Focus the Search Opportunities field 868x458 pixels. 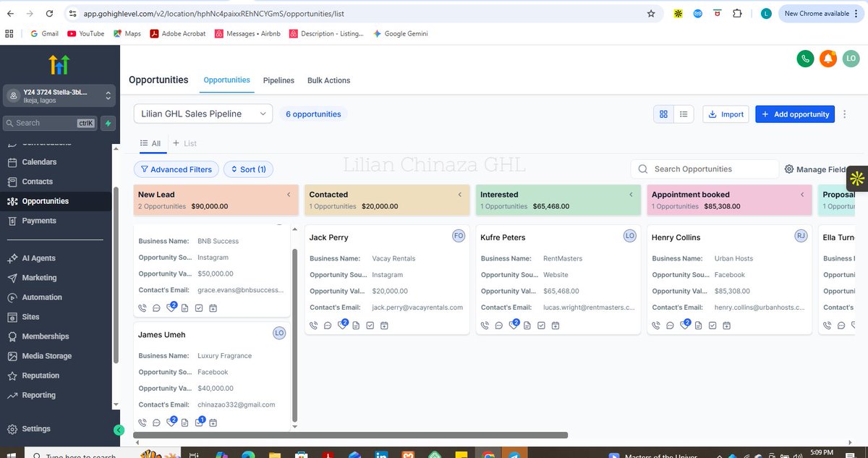click(705, 169)
